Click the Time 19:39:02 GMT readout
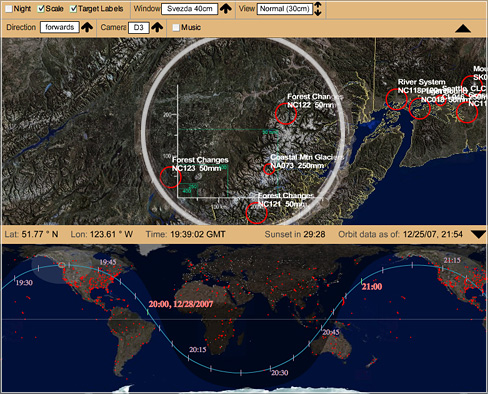 (186, 234)
